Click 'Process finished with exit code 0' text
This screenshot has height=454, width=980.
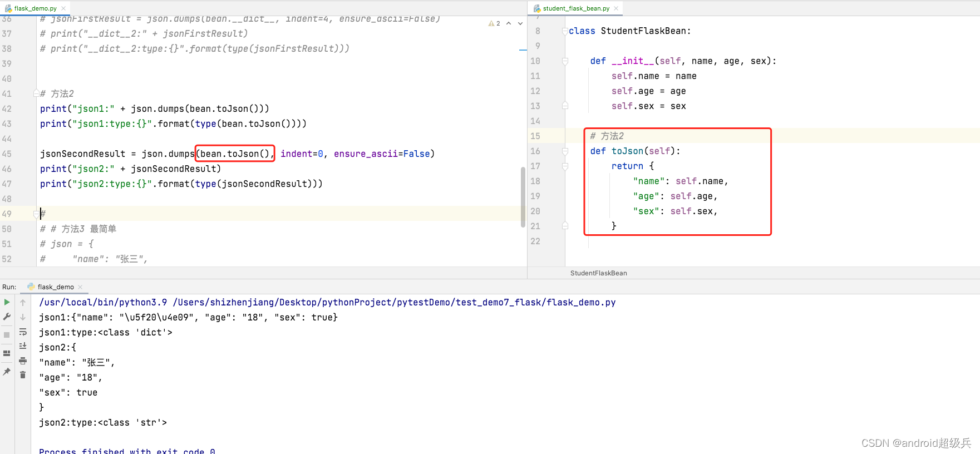pos(127,451)
